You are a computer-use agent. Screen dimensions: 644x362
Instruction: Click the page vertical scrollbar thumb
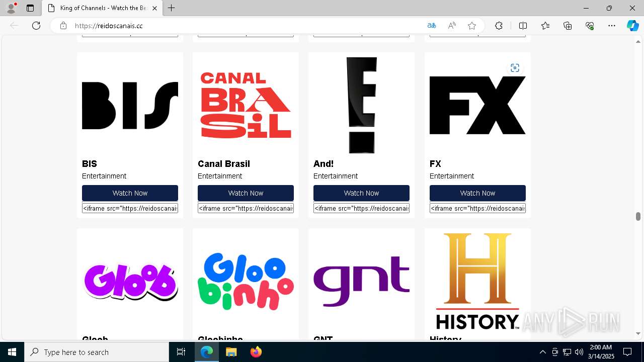638,216
